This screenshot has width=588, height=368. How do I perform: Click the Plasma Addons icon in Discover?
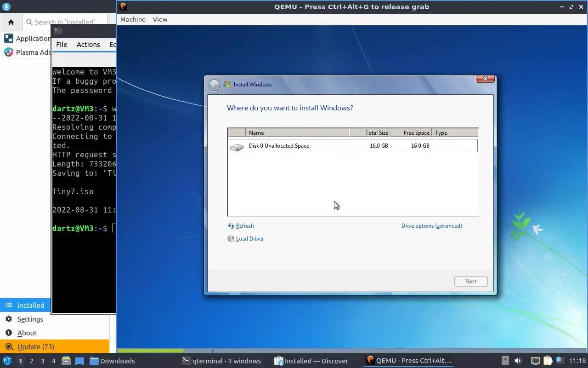coord(8,52)
